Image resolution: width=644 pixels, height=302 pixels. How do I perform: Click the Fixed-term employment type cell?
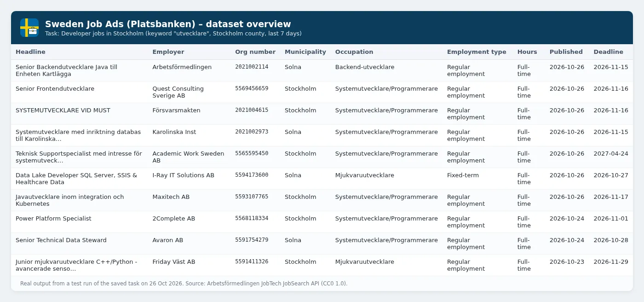463,175
